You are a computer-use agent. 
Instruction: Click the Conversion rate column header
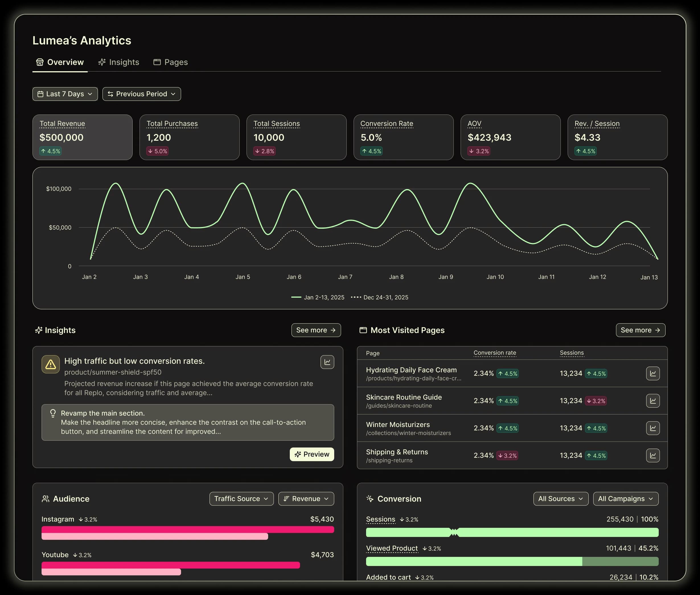(495, 353)
